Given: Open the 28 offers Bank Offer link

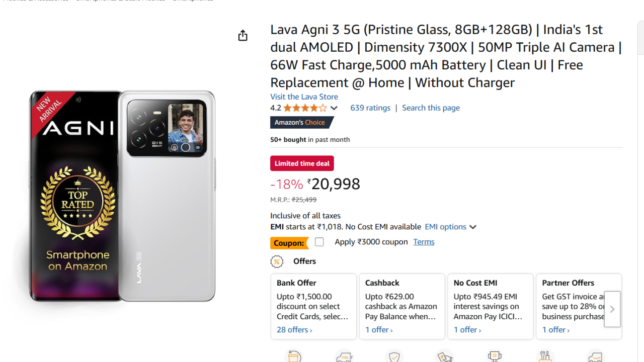Looking at the screenshot, I should coord(294,330).
